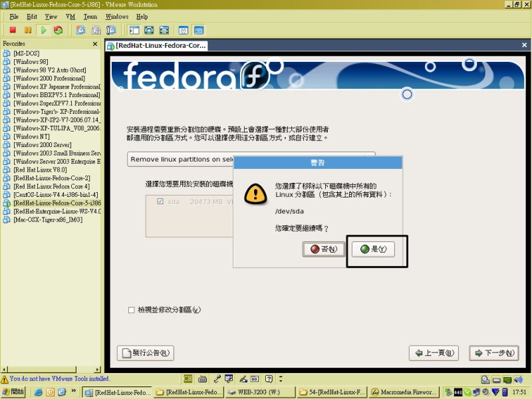Image resolution: width=532 pixels, height=399 pixels.
Task: Show the summary view toolbar icon
Action: [184, 30]
